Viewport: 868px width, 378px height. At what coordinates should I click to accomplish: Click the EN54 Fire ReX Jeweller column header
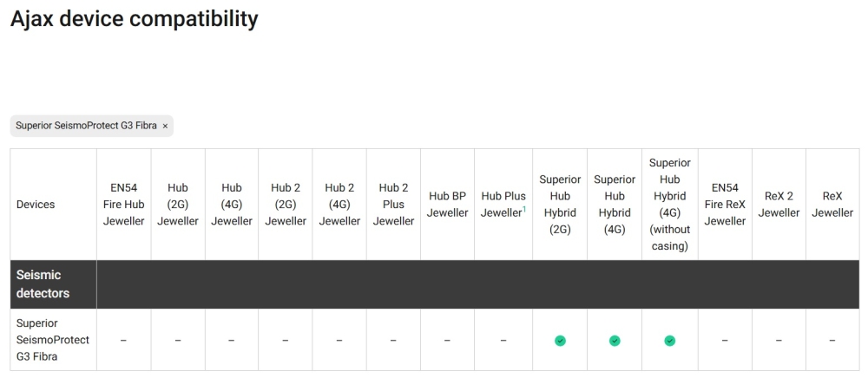click(725, 205)
